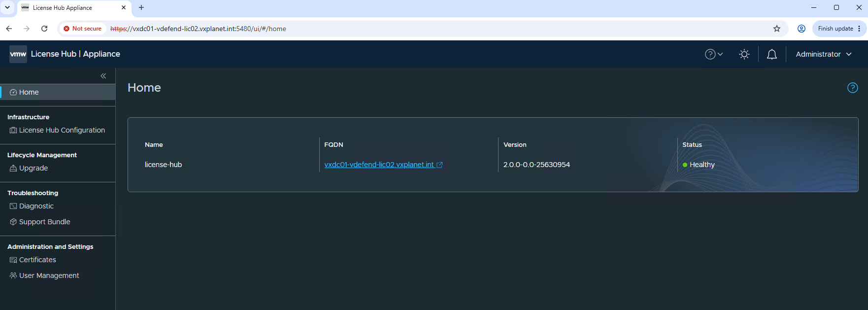Open the notifications bell

pyautogui.click(x=772, y=54)
